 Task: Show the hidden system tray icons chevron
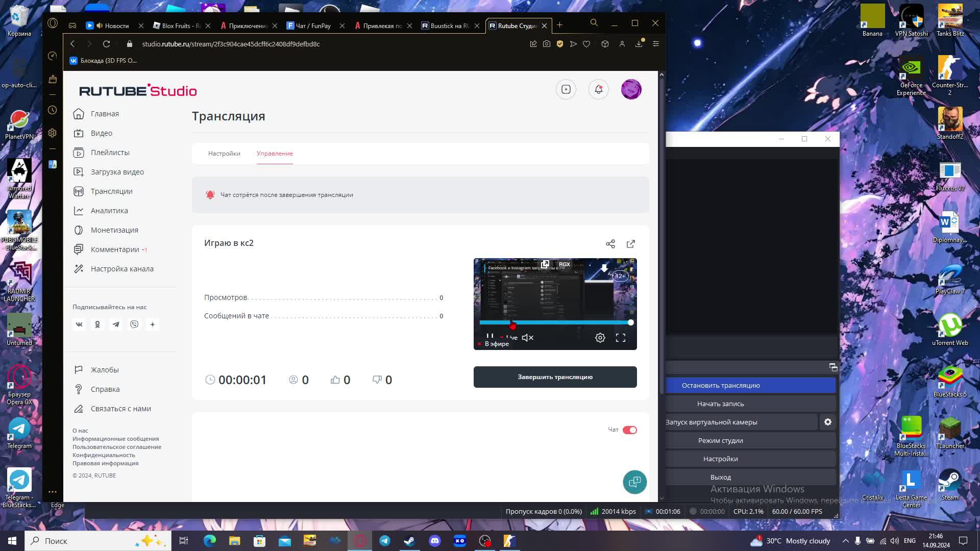pyautogui.click(x=845, y=541)
